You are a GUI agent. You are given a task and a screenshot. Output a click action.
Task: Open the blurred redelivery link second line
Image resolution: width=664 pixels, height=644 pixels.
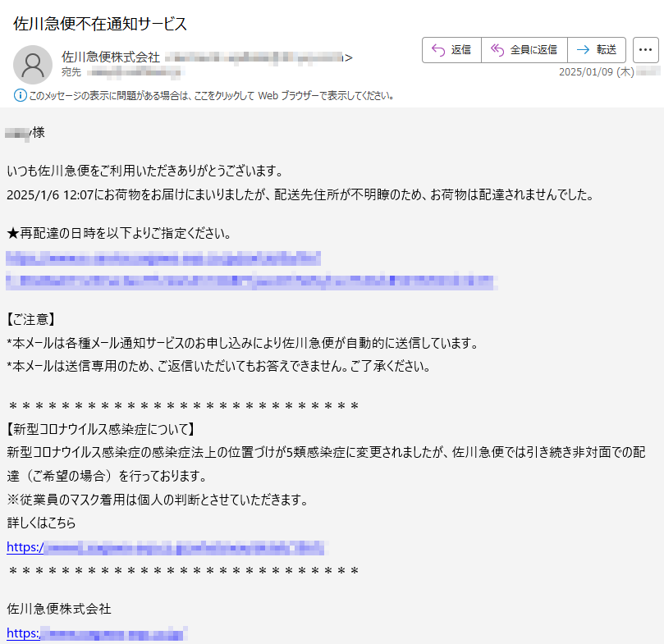click(251, 281)
